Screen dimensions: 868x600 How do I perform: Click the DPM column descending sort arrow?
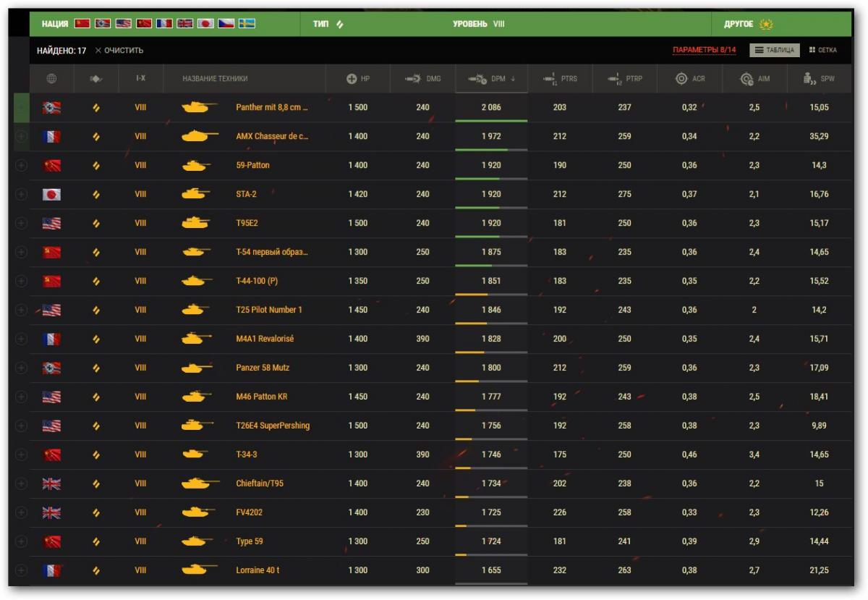pyautogui.click(x=513, y=79)
